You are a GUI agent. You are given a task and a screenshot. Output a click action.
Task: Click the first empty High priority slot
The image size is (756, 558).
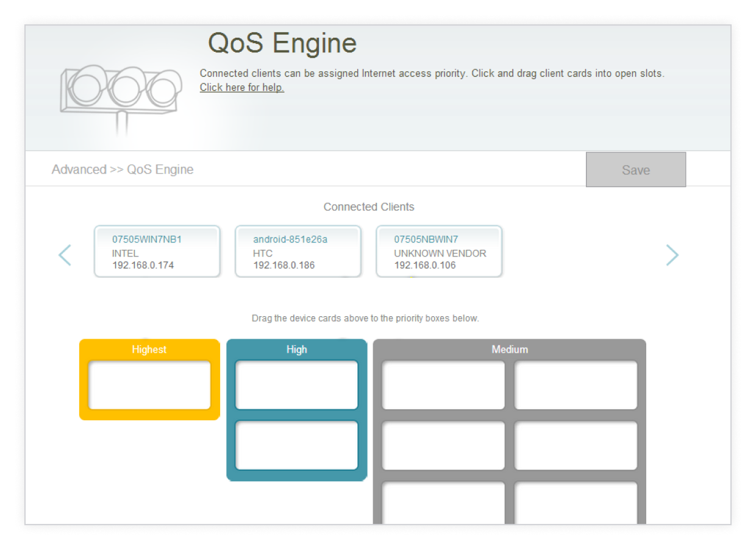point(296,385)
